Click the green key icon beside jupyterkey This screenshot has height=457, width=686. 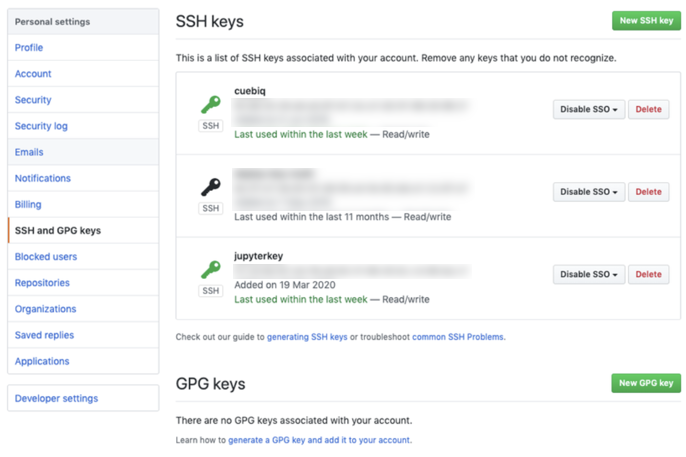click(x=210, y=268)
